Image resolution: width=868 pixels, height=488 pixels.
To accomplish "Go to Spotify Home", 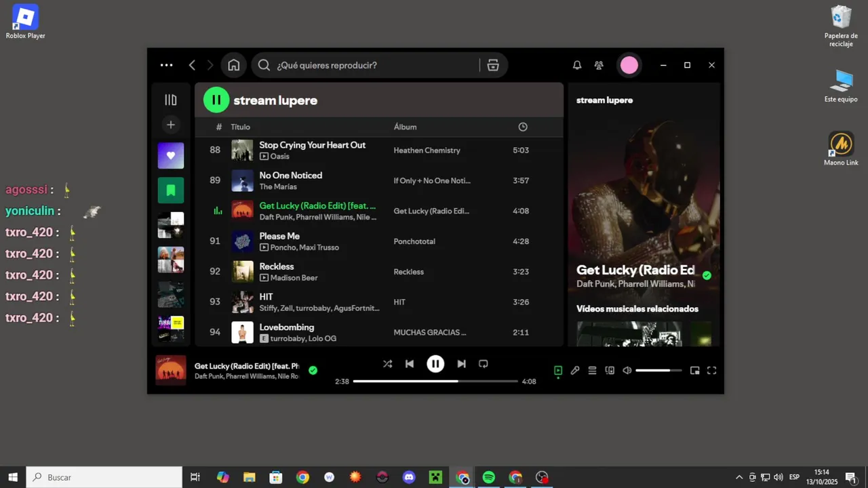I will 234,65.
